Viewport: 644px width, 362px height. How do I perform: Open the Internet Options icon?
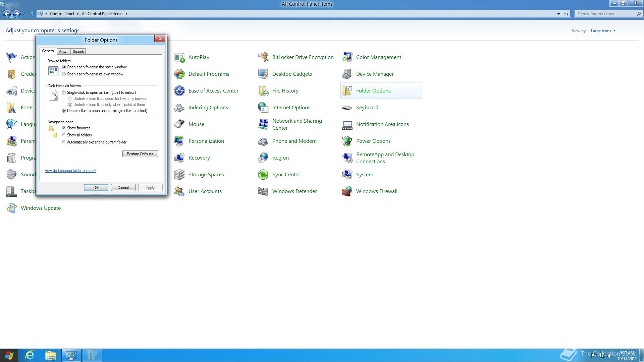(x=263, y=108)
